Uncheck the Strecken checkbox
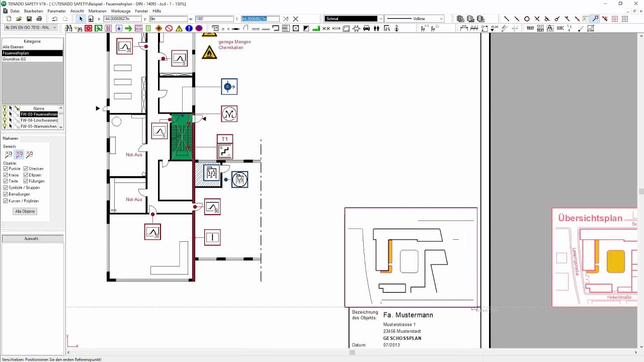 tap(26, 169)
